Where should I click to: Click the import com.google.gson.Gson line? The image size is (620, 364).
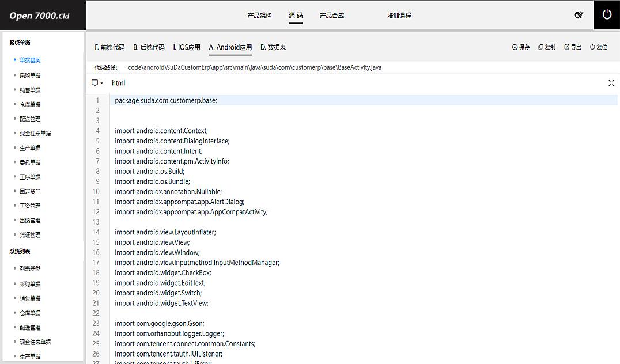click(160, 323)
